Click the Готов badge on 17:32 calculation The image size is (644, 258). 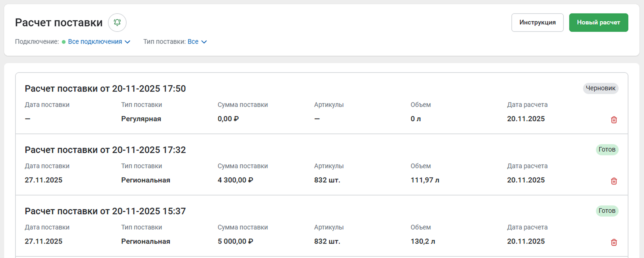click(x=607, y=150)
